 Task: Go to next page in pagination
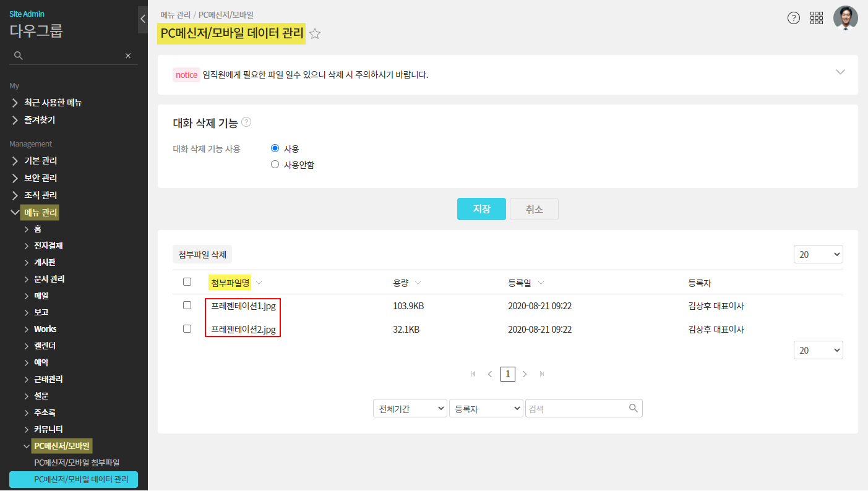pos(525,374)
